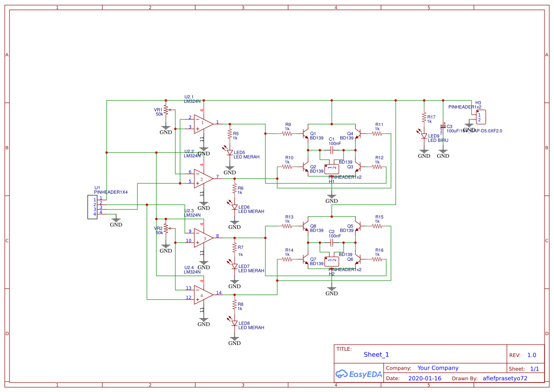Select the C1 100nF capacitor
The width and height of the screenshot is (554, 392).
click(x=332, y=150)
